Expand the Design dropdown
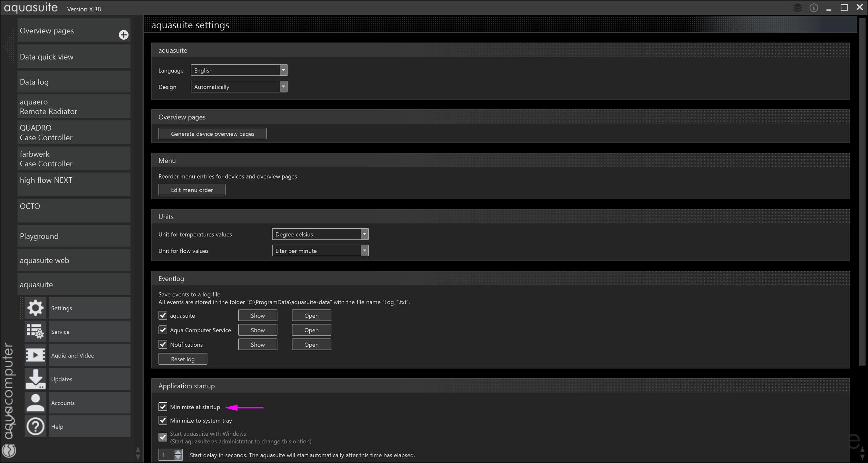The height and width of the screenshot is (463, 868). coord(239,87)
